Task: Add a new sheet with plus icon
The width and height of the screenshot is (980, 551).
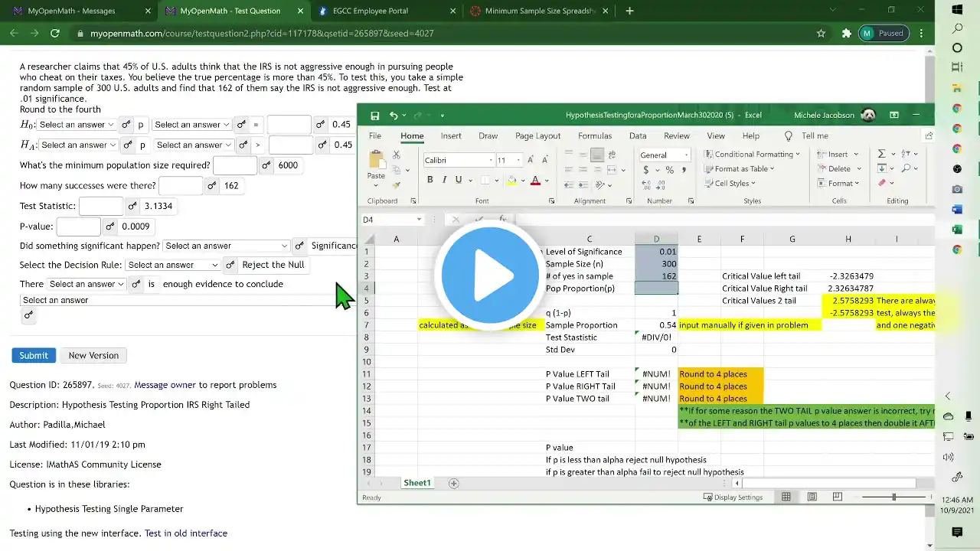Action: coord(453,483)
